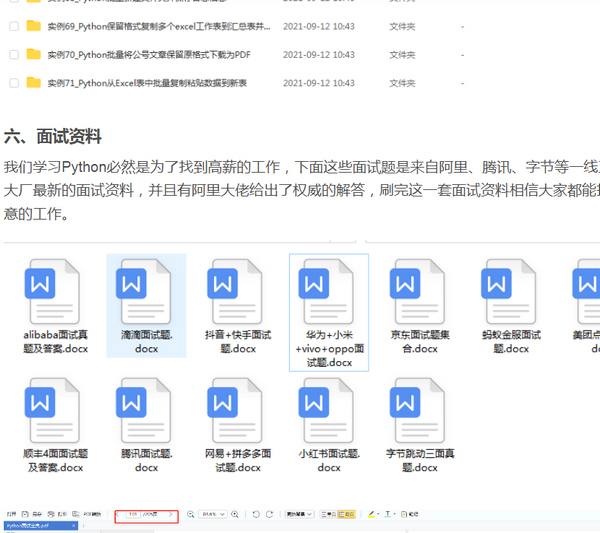Viewport: 600px width, 533px height.
Task: Go to next page arrow
Action: [171, 514]
